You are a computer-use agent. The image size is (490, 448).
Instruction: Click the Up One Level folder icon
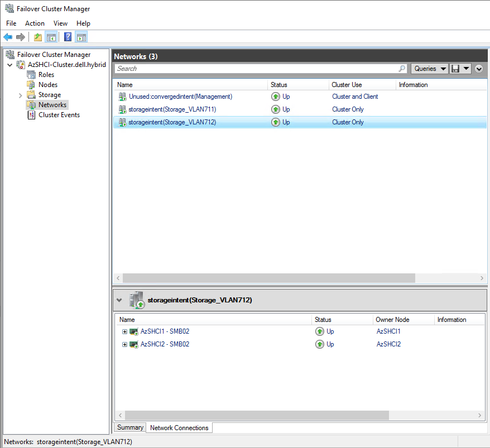coord(37,37)
